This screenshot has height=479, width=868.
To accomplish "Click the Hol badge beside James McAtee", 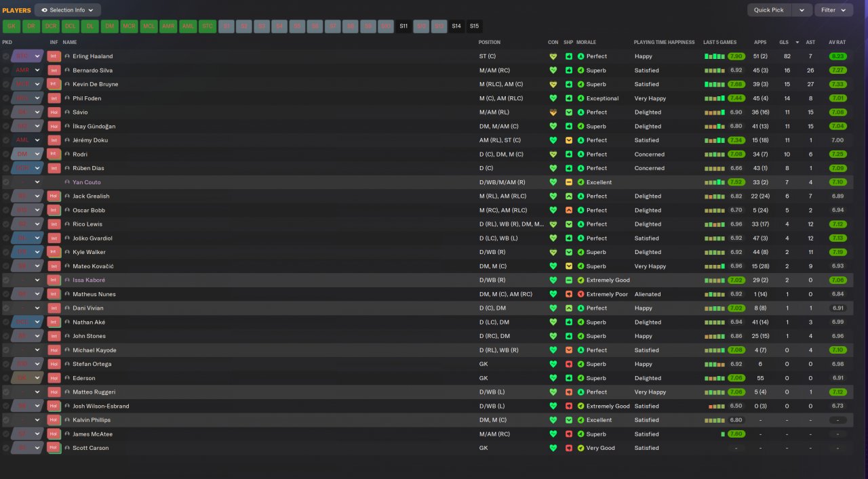I will click(x=54, y=434).
